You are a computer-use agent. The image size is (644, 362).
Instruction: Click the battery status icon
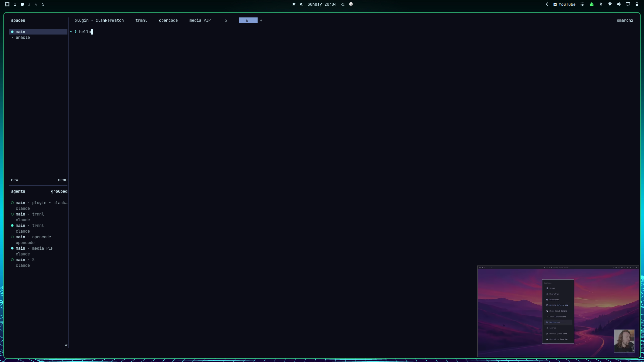(x=637, y=4)
